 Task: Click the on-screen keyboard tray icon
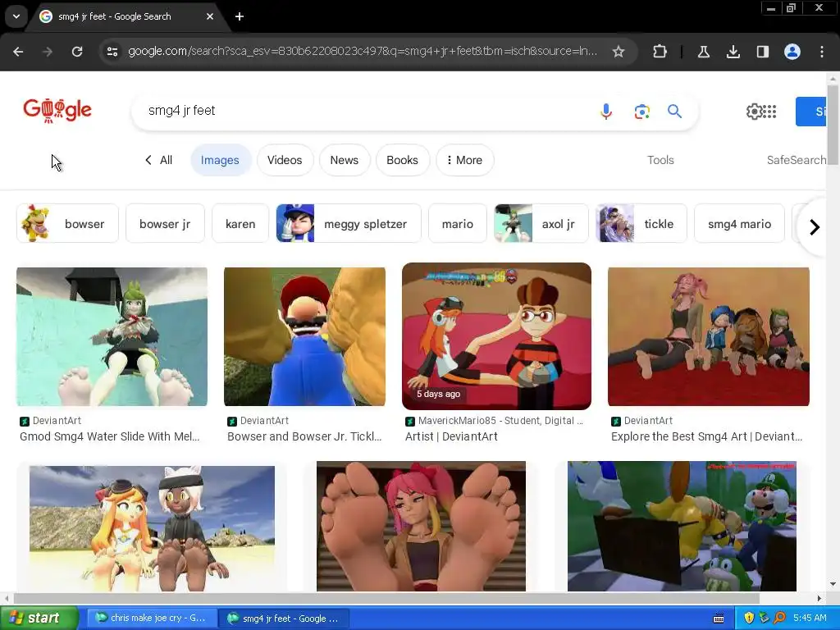pyautogui.click(x=719, y=619)
